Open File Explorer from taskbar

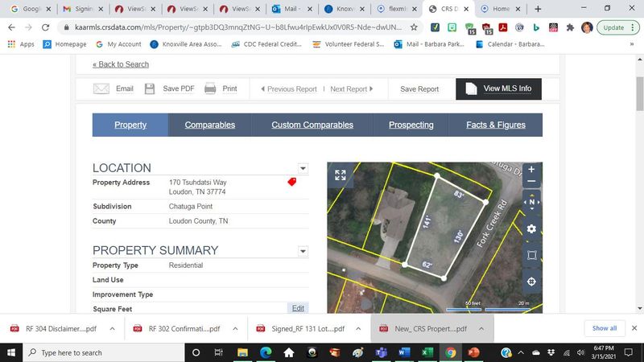(x=242, y=352)
